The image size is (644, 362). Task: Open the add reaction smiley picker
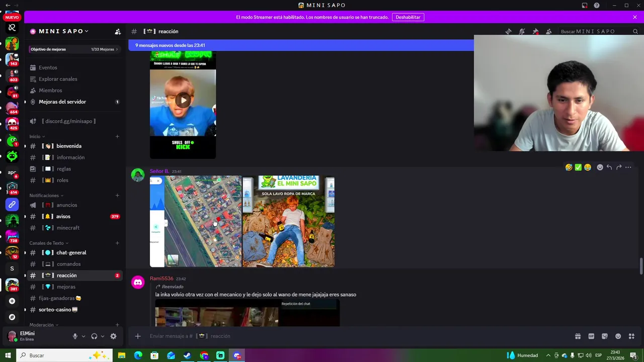click(600, 167)
